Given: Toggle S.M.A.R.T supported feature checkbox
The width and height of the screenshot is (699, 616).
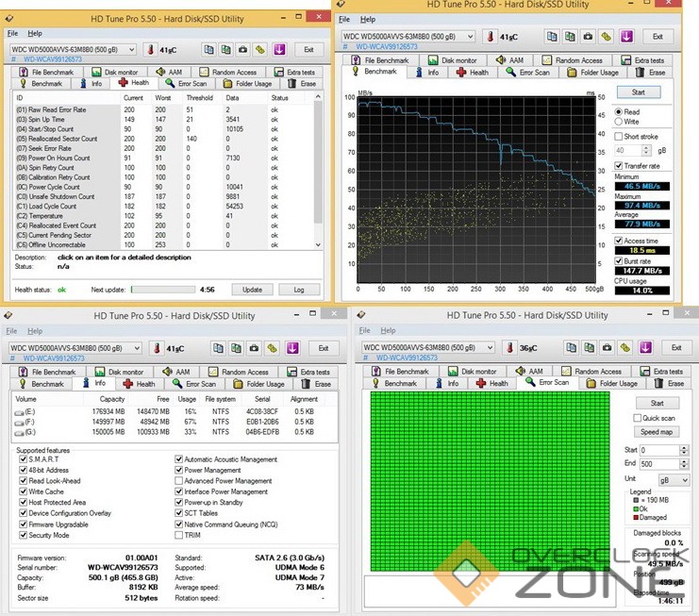Looking at the screenshot, I should pyautogui.click(x=23, y=459).
